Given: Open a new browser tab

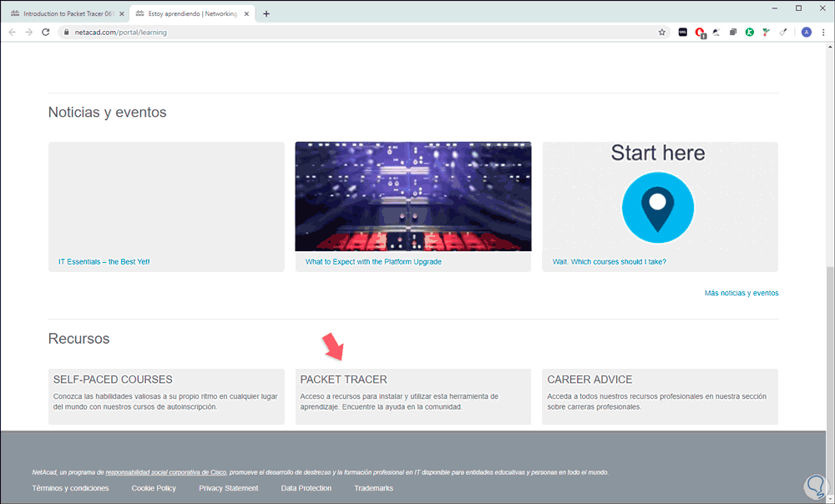Looking at the screenshot, I should tap(266, 14).
